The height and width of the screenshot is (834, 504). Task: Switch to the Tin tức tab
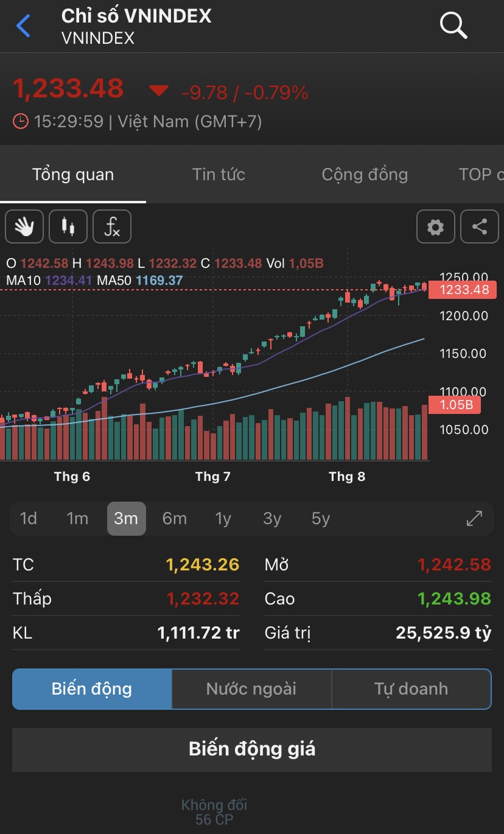[219, 175]
